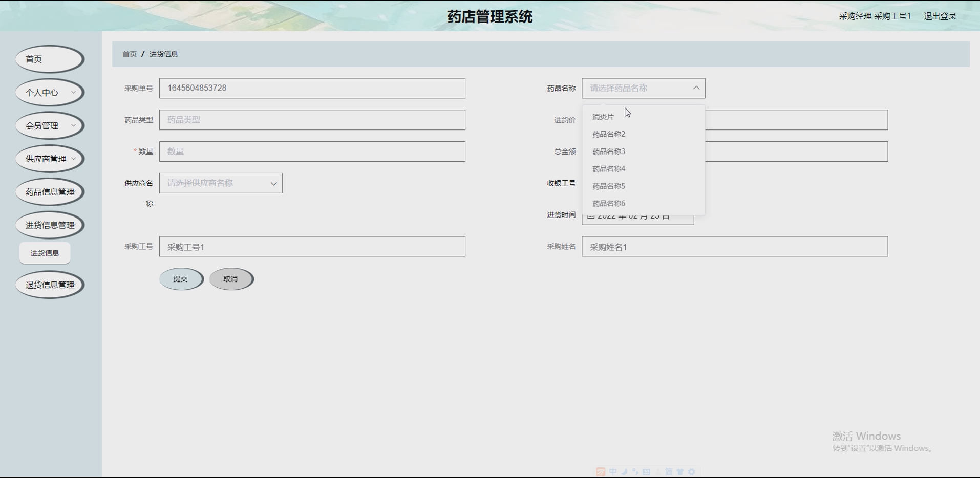Click into the 采购单号 input field
This screenshot has height=478, width=980.
[x=312, y=89]
